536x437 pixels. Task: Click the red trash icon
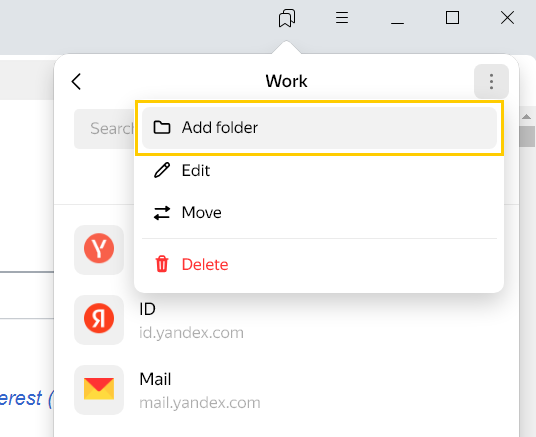coord(162,264)
